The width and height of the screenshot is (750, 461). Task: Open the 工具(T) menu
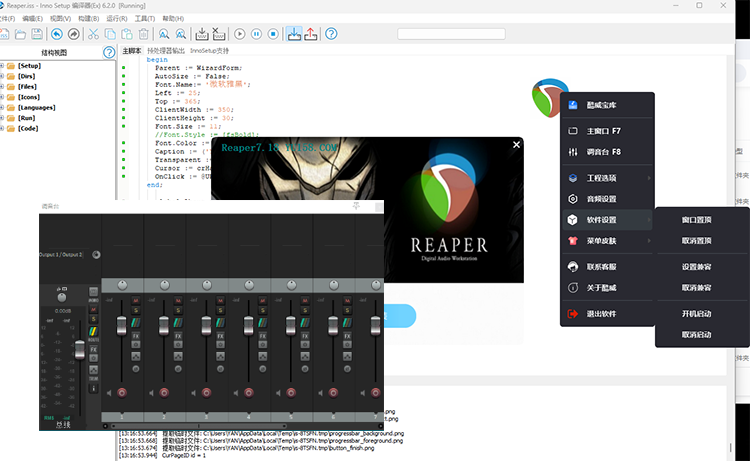point(145,19)
